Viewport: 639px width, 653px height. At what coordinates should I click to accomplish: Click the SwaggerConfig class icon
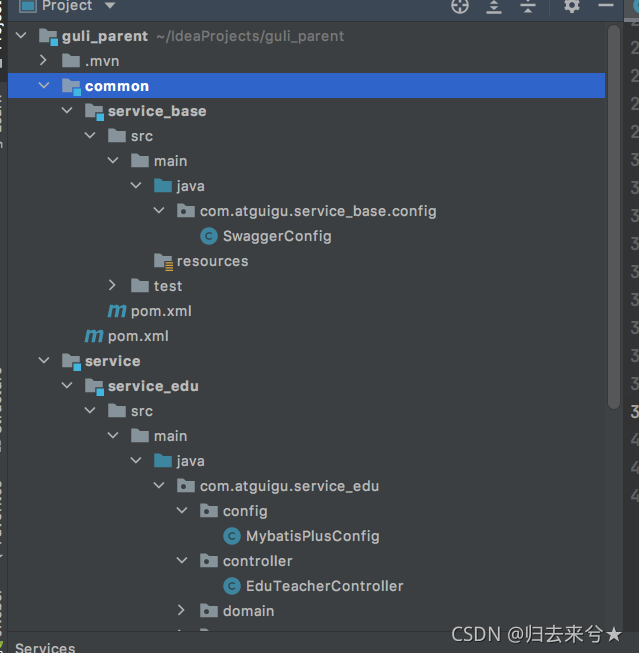(x=209, y=236)
